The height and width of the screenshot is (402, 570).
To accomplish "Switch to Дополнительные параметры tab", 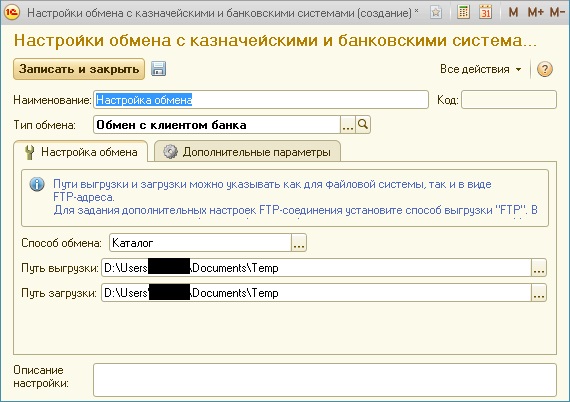I will click(x=247, y=152).
